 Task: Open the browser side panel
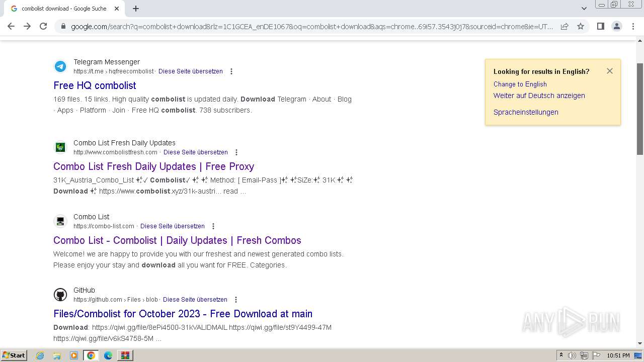click(x=600, y=26)
